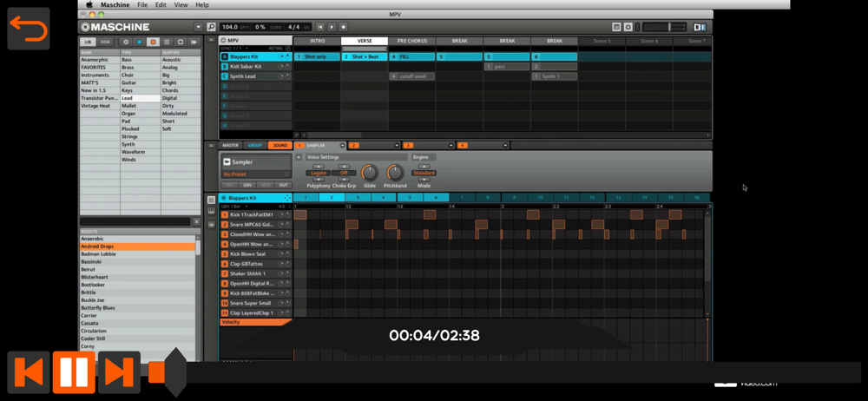Click the restart transport button
This screenshot has width=868, height=401.
(320, 28)
